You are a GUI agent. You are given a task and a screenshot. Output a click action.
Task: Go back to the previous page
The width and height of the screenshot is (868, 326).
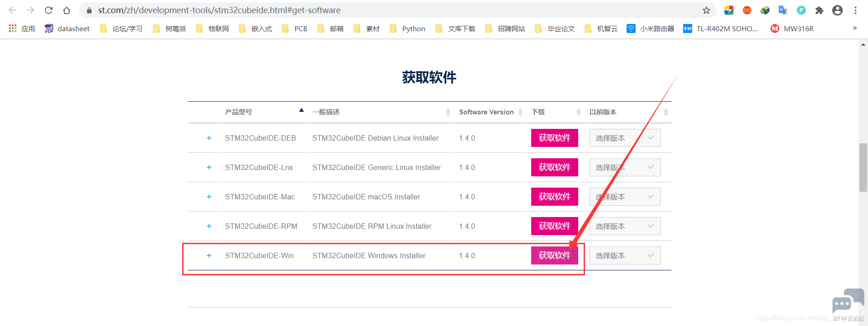click(x=13, y=10)
